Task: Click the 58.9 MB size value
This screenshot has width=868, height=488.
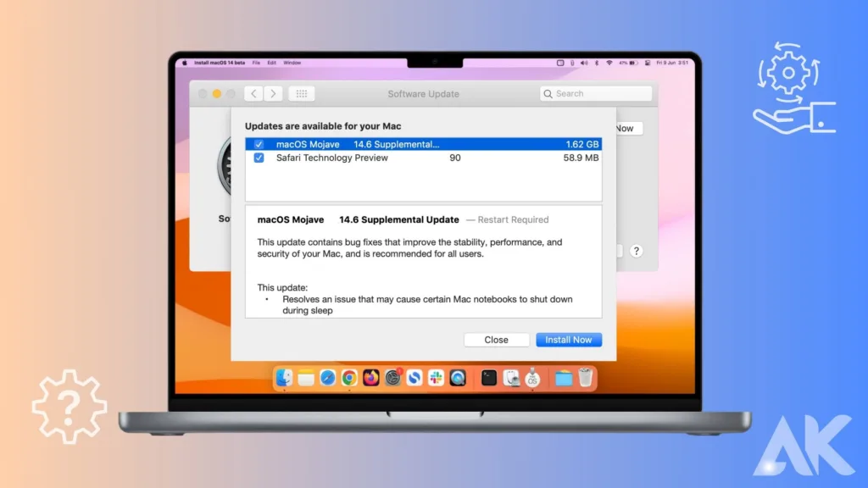Action: point(581,158)
